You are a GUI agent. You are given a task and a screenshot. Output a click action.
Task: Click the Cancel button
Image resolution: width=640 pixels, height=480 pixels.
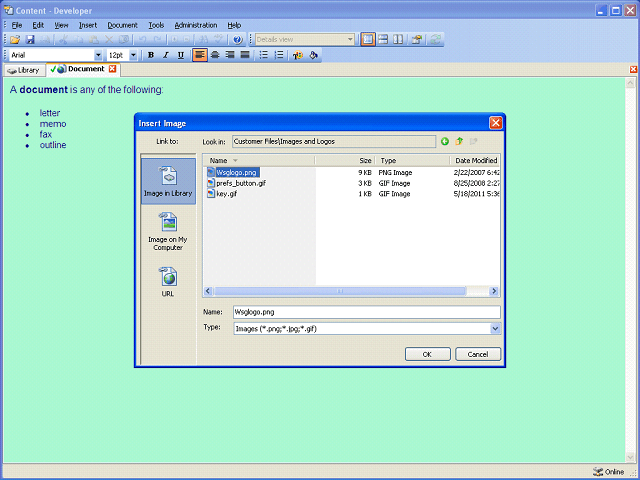tap(478, 354)
